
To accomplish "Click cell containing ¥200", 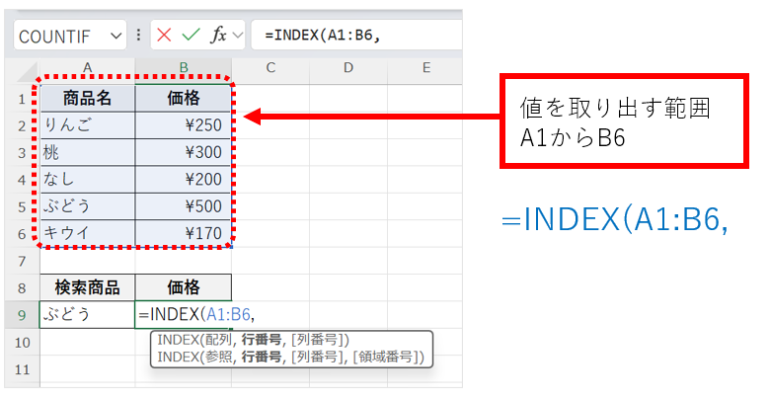I will (183, 180).
